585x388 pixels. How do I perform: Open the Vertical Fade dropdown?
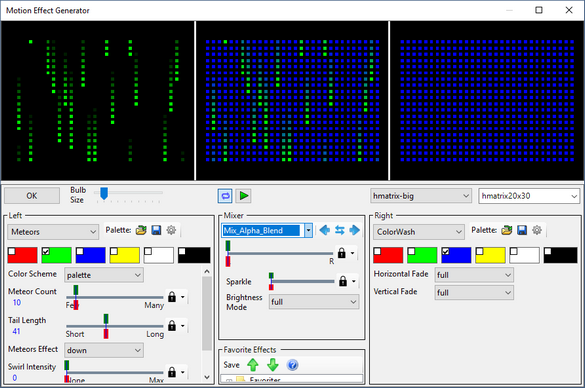tap(474, 292)
